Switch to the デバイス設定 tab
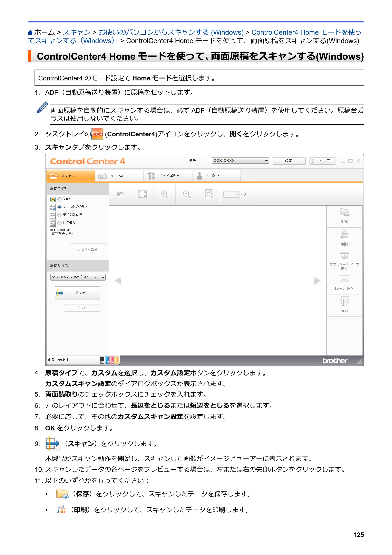 coord(168,176)
